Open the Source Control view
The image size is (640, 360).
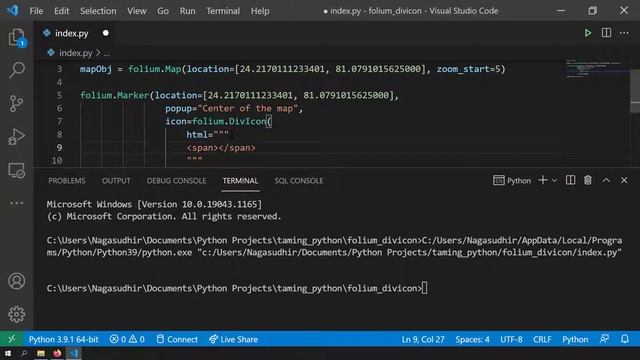point(16,104)
